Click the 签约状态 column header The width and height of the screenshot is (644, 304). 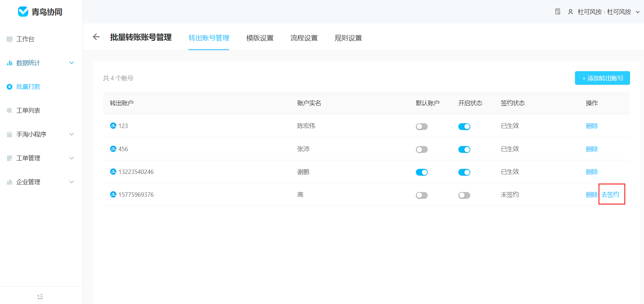tap(513, 103)
